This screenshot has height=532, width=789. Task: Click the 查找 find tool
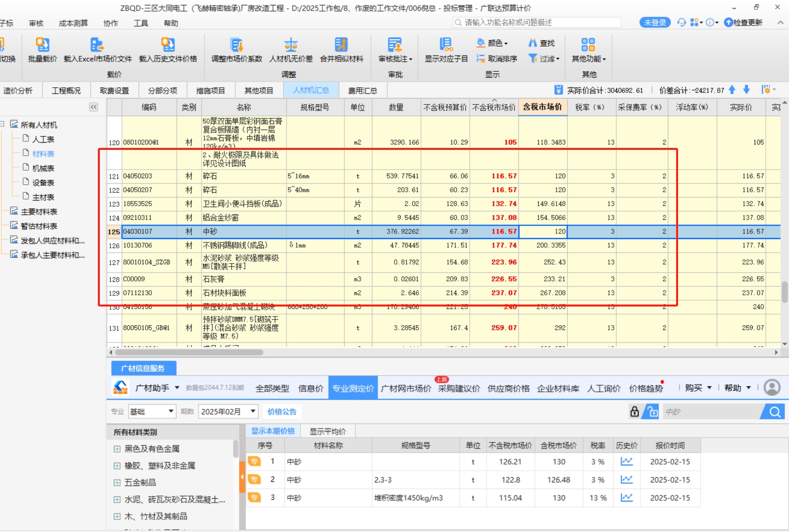tap(542, 43)
